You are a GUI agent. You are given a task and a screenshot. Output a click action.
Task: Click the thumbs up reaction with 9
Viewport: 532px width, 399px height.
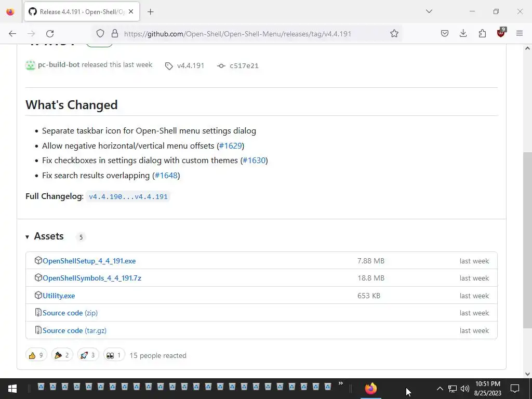point(36,355)
